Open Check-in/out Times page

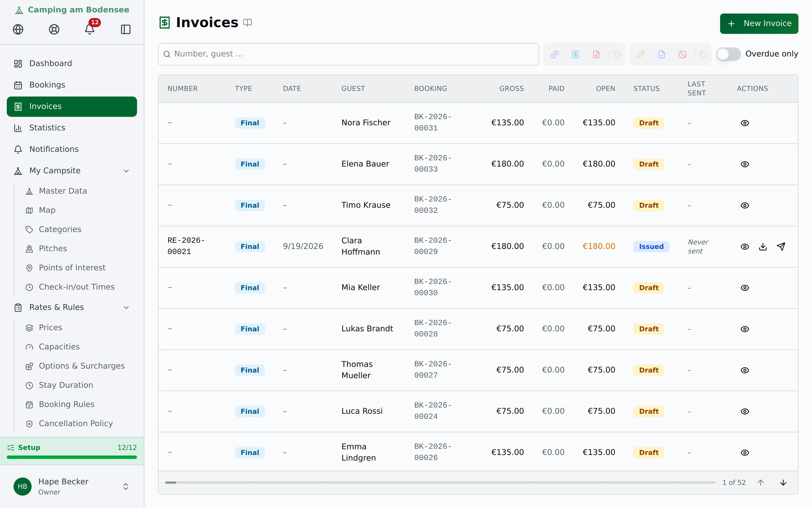point(78,287)
